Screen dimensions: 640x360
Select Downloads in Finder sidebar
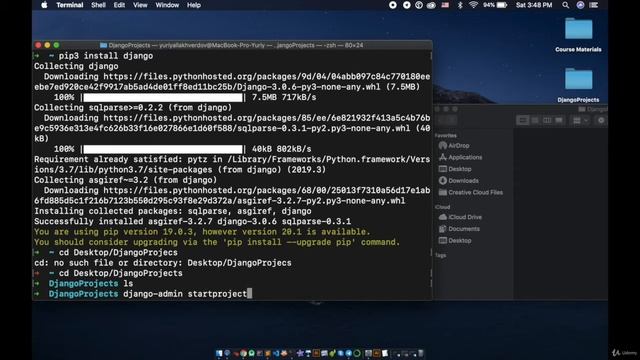click(x=459, y=181)
